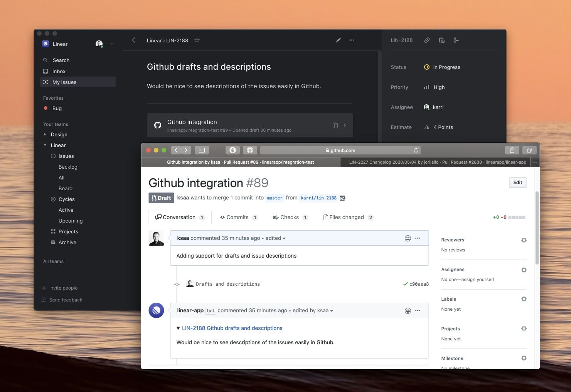
Task: Reload the github.com page
Action: coord(416,150)
